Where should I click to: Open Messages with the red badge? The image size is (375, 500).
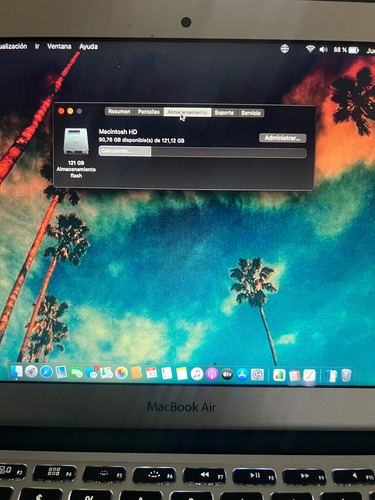[x=91, y=373]
